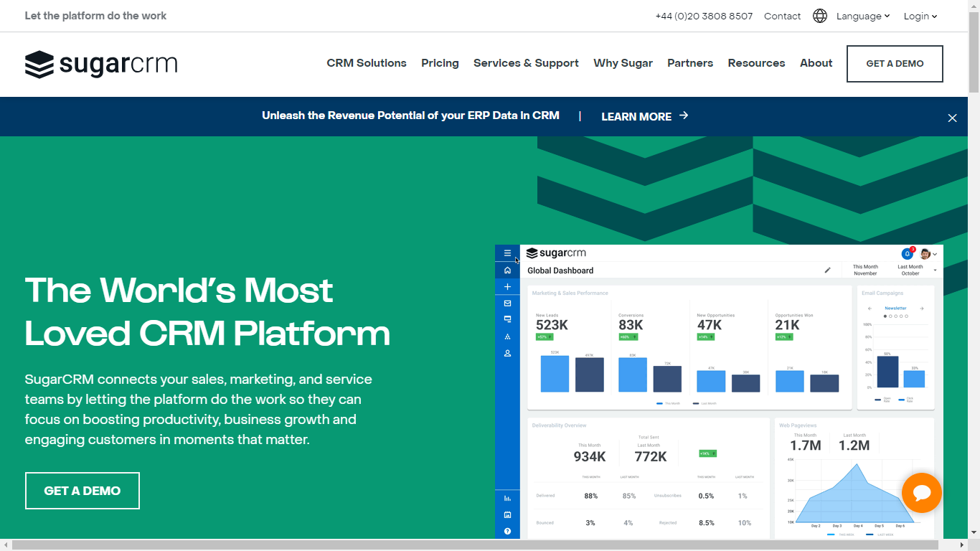
Task: Click notification bell in dashboard image
Action: 908,253
